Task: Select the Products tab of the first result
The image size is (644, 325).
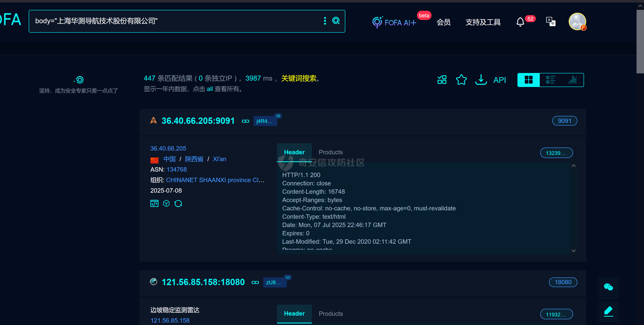Action: [330, 152]
